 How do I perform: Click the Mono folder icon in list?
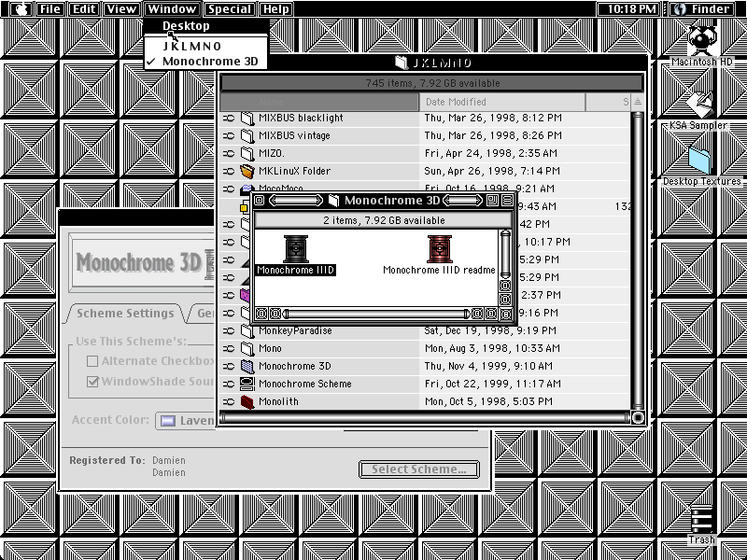247,348
